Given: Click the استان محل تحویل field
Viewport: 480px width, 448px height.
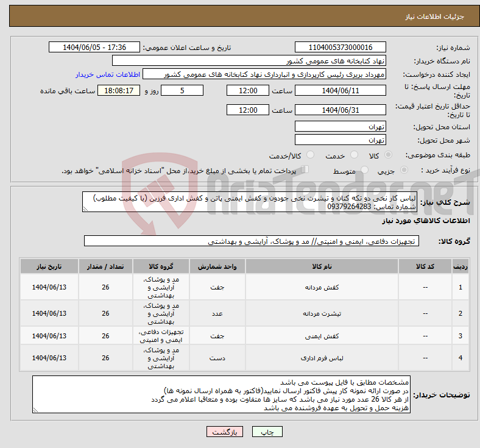Looking at the screenshot, I should point(340,126).
